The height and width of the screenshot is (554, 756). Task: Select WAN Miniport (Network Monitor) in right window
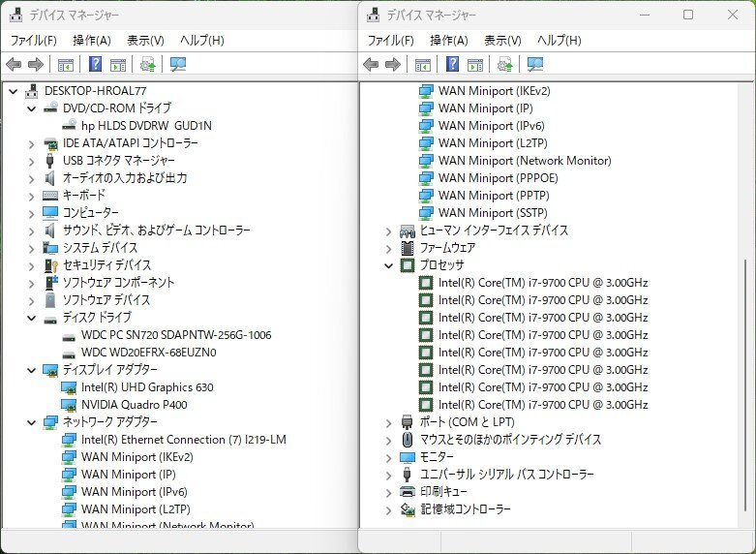point(525,161)
